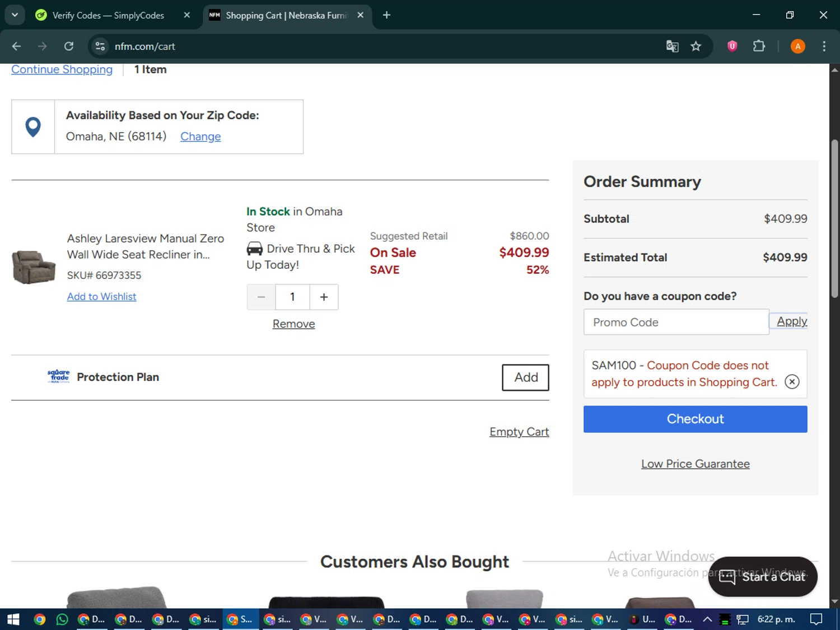Empty the entire cart

[519, 432]
